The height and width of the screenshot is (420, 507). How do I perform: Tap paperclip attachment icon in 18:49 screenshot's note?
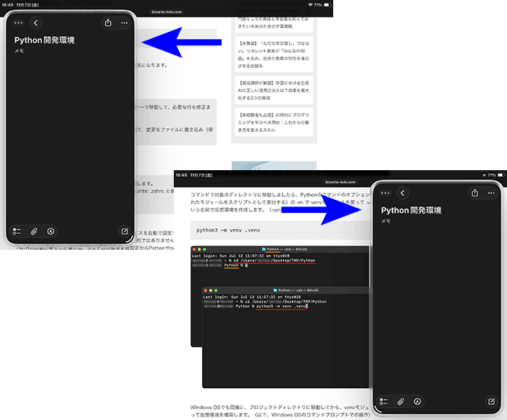tap(34, 232)
